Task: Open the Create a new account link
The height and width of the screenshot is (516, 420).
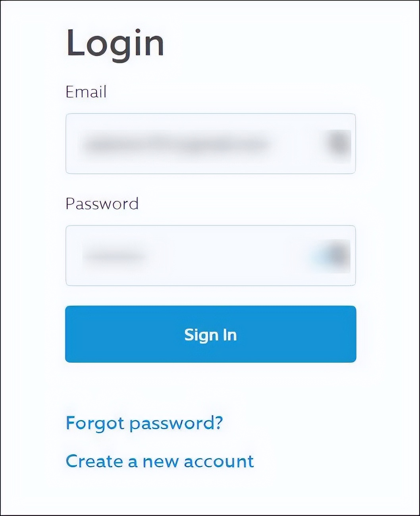Action: coord(160,461)
